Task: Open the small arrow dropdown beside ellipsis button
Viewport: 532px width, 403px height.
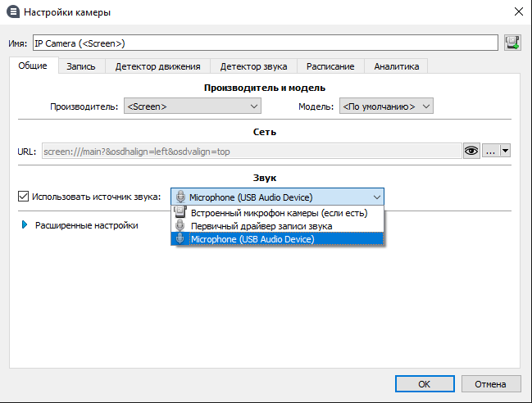Action: 505,151
